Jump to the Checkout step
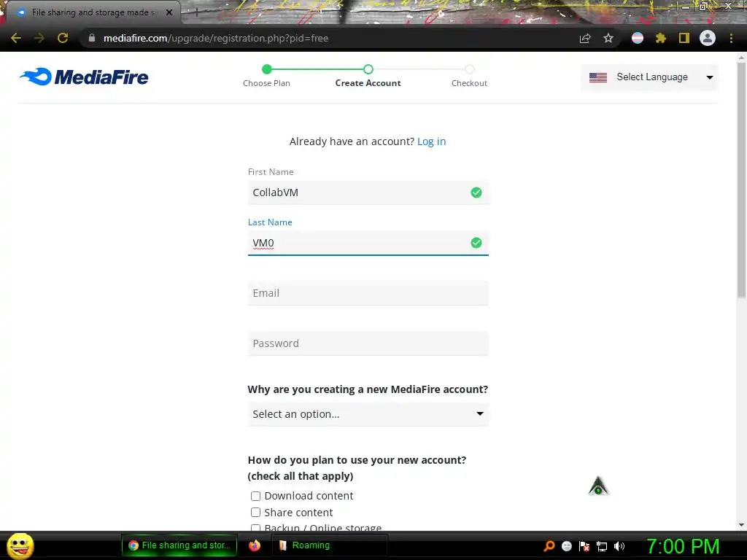Screen dimensions: 747x560 click(x=469, y=83)
